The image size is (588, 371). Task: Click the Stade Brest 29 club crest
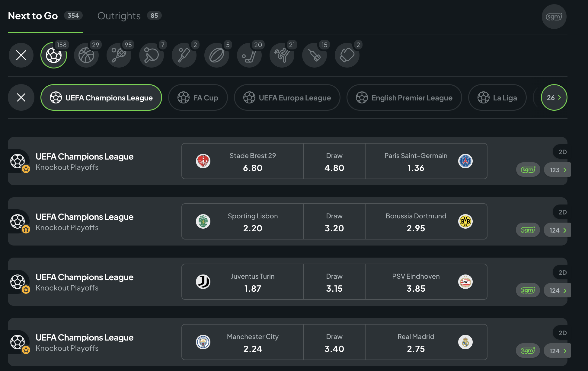tap(203, 161)
